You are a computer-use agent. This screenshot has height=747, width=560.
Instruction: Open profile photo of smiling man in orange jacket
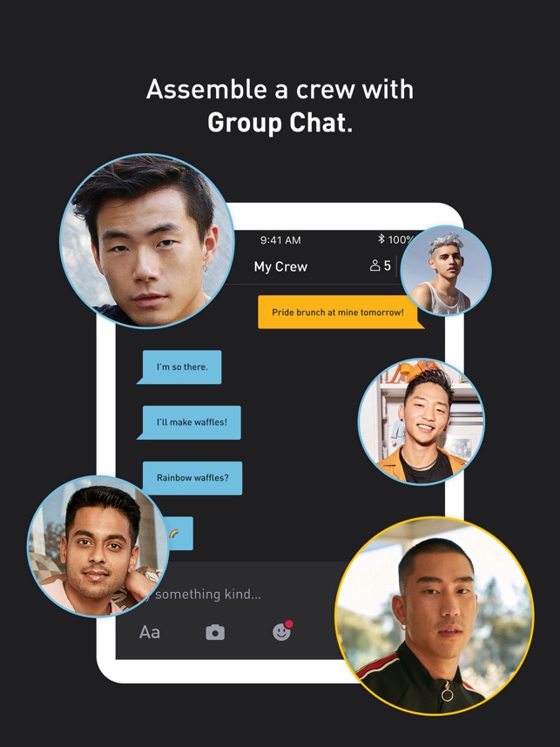(x=422, y=421)
